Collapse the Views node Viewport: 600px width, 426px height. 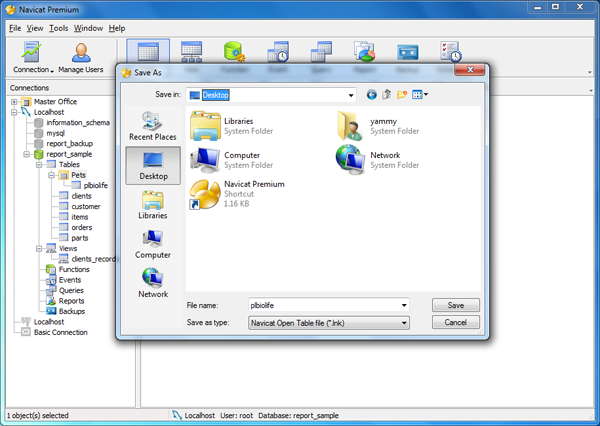point(39,248)
